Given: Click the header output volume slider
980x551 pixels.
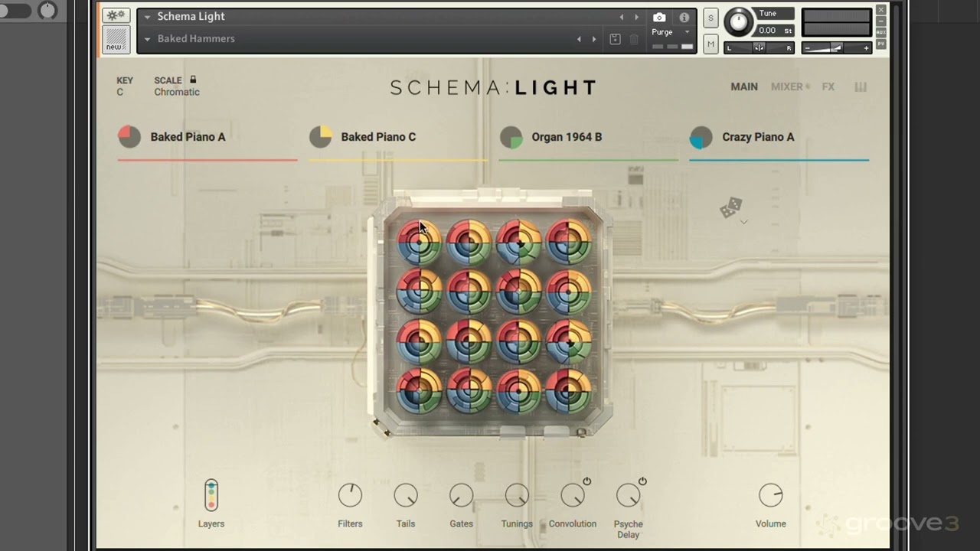Looking at the screenshot, I should coord(836,48).
